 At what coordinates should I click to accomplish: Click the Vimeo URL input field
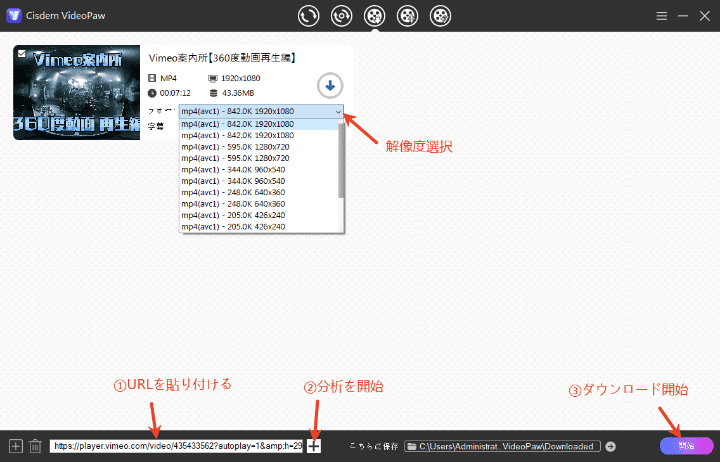click(x=176, y=446)
